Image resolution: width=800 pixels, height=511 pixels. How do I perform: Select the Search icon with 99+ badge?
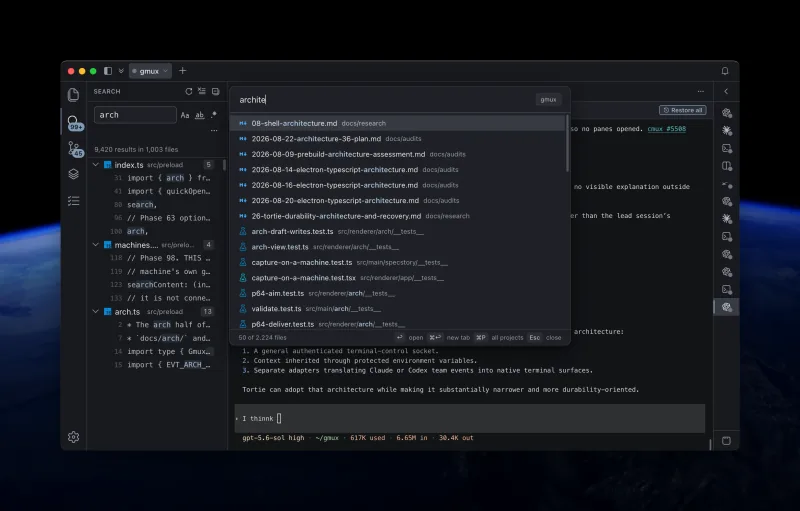pyautogui.click(x=74, y=123)
